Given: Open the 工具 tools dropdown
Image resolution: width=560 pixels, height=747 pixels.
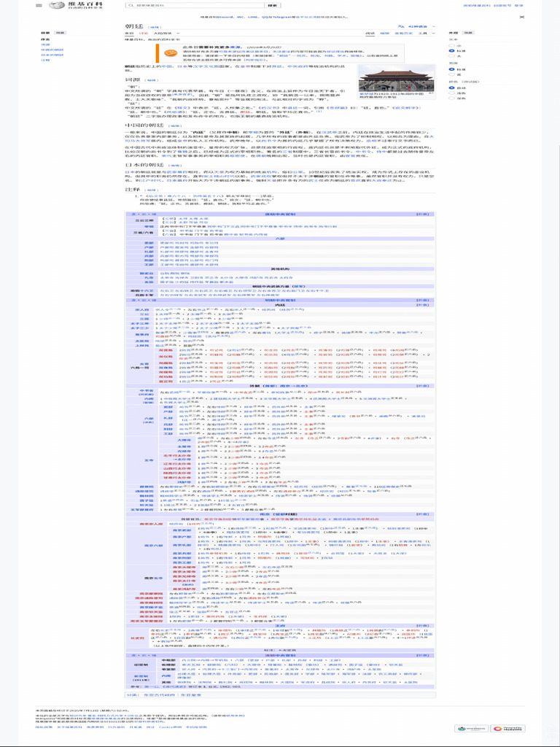Looking at the screenshot, I should coord(426,34).
